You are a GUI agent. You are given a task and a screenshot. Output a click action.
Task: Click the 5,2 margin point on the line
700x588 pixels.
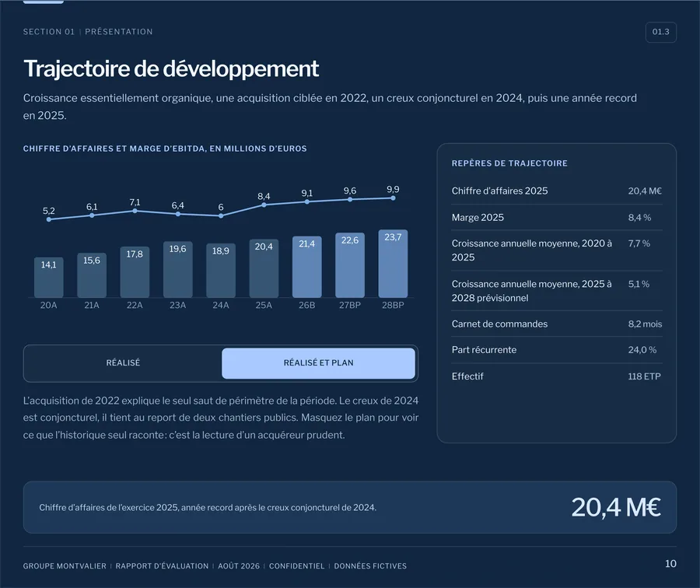(49, 219)
